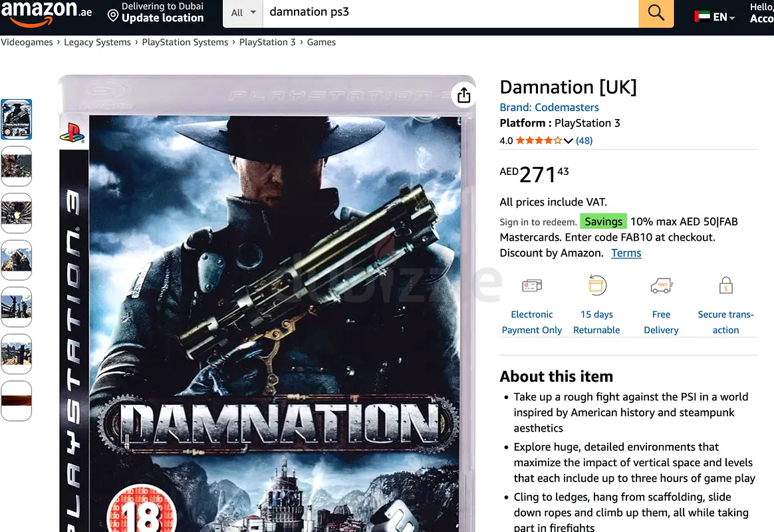
Task: Expand the star rating breakdown chevron
Action: 568,141
